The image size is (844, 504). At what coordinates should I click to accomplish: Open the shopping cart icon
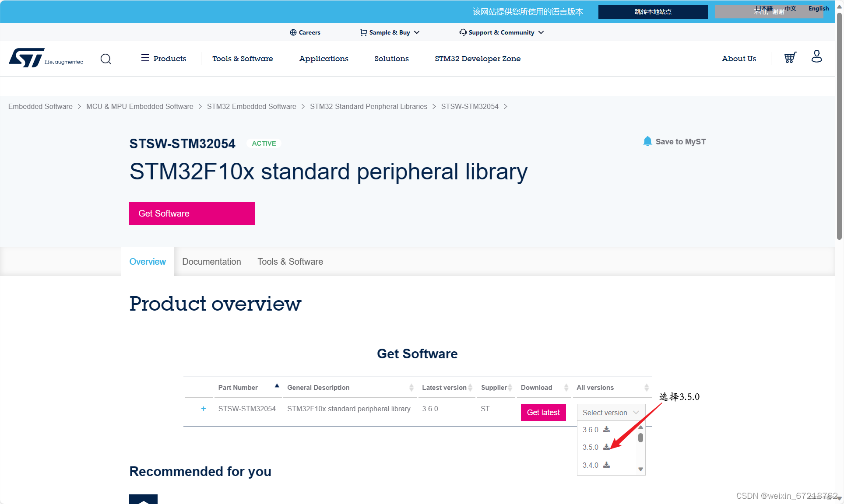(790, 57)
